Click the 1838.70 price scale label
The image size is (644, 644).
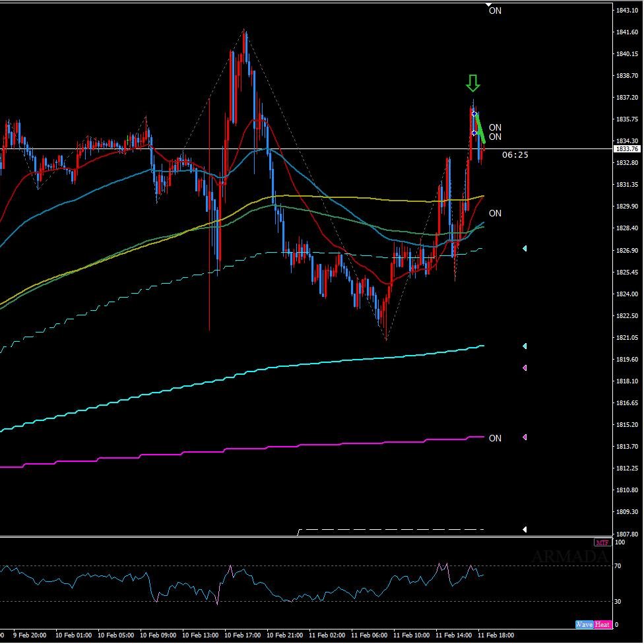(x=627, y=76)
